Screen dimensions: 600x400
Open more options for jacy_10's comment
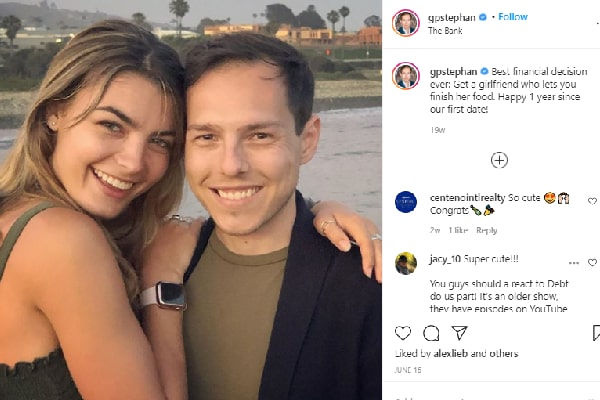coord(574,263)
